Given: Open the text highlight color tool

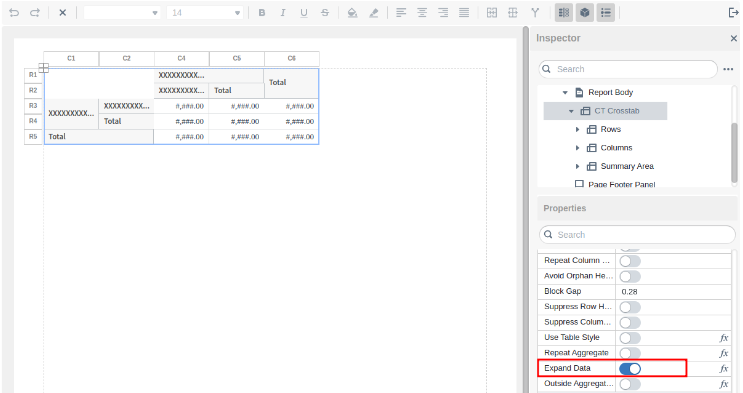Looking at the screenshot, I should pyautogui.click(x=374, y=13).
